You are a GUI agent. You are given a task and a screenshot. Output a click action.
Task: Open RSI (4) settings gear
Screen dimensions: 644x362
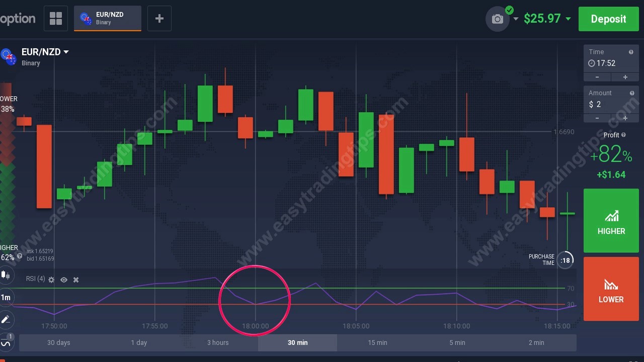pyautogui.click(x=51, y=280)
